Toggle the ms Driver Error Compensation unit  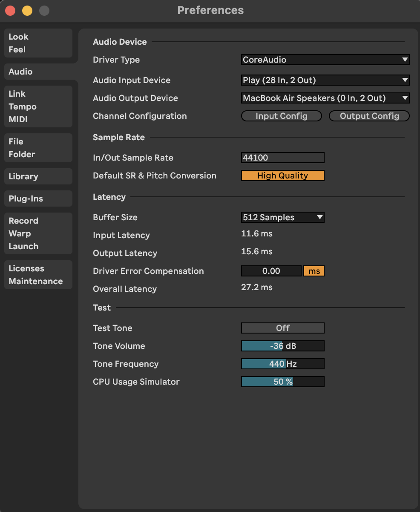coord(314,271)
